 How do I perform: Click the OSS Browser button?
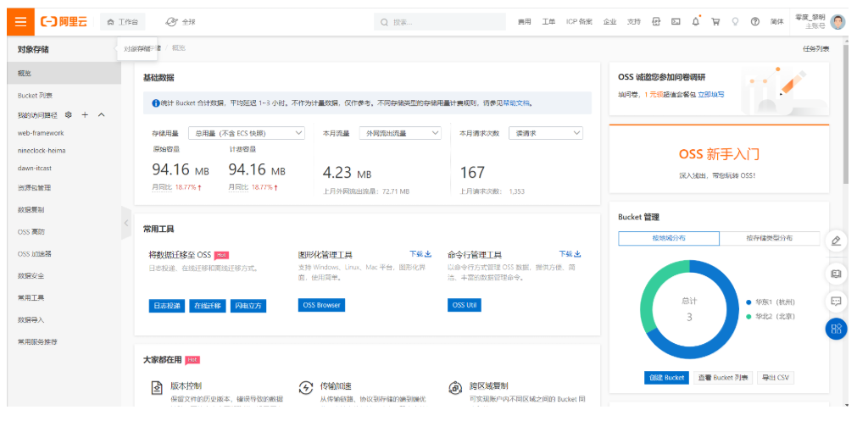point(321,305)
